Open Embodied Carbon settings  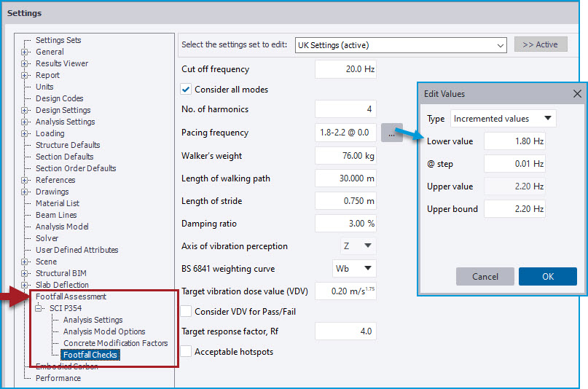click(x=67, y=366)
